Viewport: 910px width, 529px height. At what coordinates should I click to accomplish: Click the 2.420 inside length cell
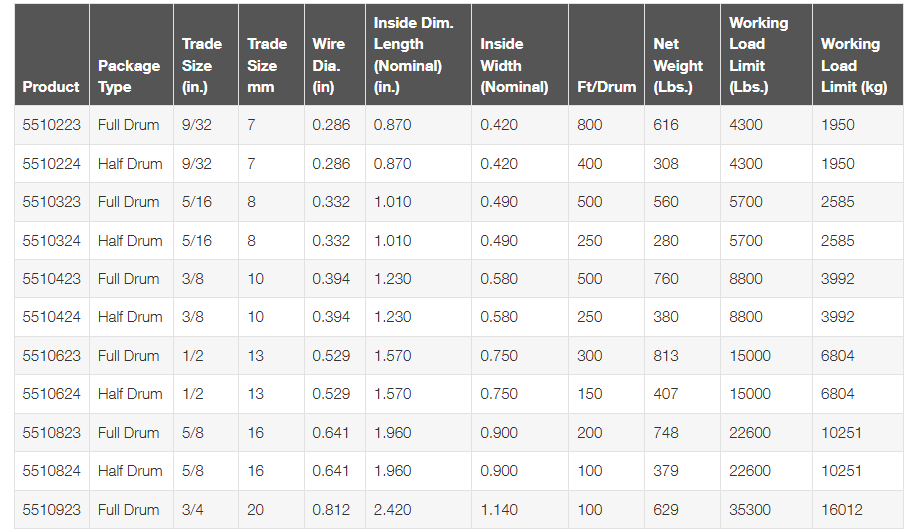point(392,510)
